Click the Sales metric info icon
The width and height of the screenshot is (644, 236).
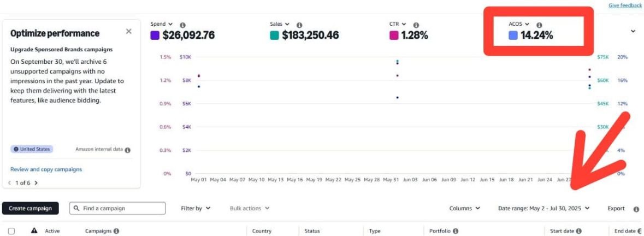tap(299, 25)
